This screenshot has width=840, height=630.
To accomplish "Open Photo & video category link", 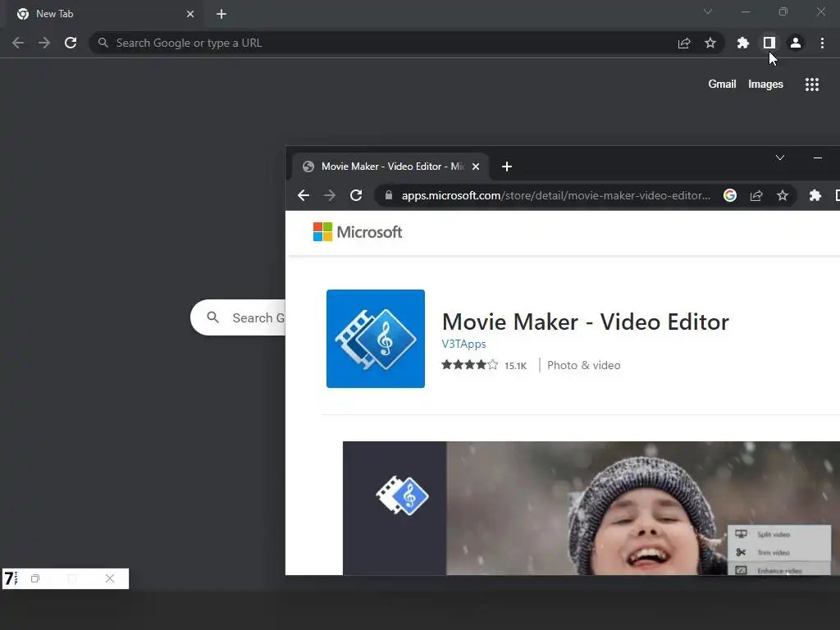I will [583, 365].
